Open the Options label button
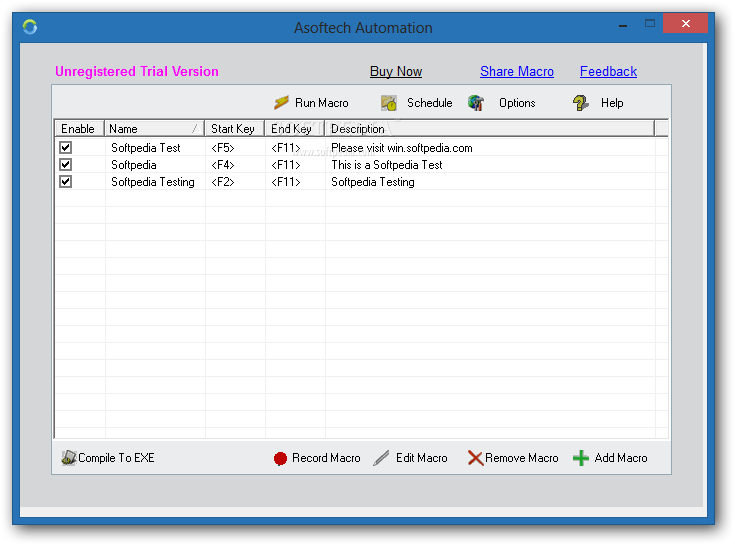735x545 pixels. click(517, 103)
